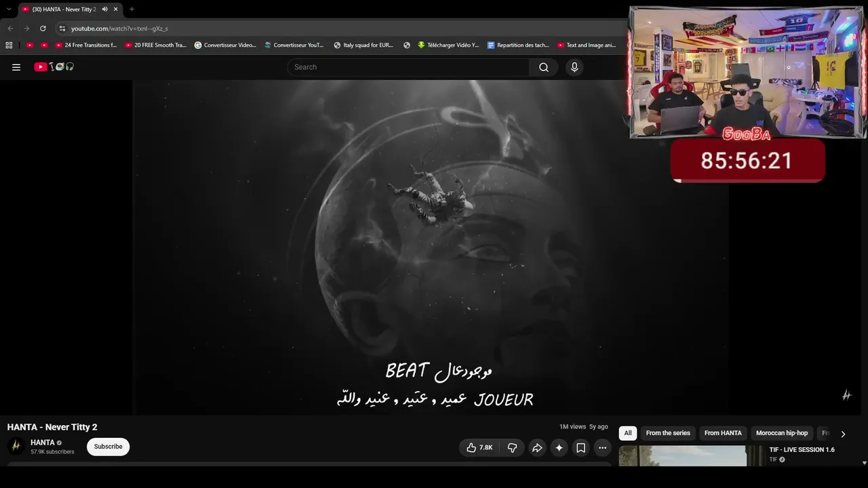Dislike the HANTA video

(x=513, y=447)
